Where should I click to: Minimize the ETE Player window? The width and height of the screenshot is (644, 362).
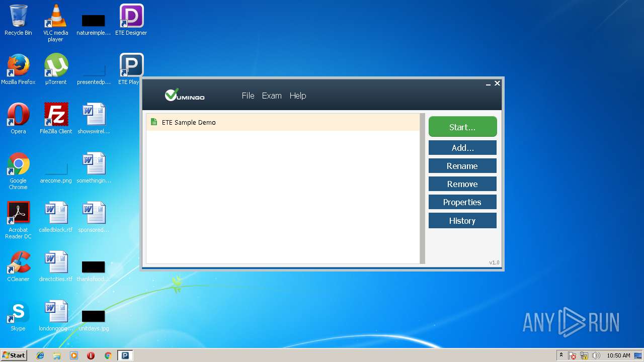[488, 84]
